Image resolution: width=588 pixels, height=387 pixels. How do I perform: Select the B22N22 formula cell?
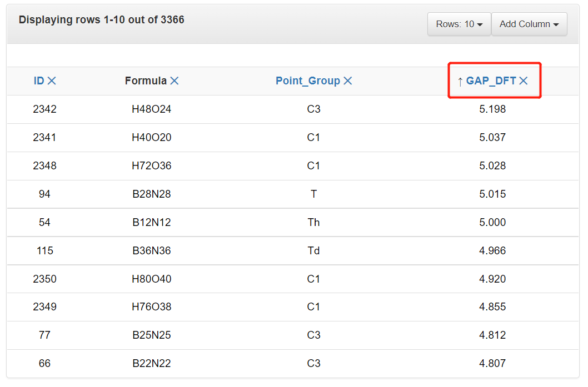pyautogui.click(x=151, y=364)
